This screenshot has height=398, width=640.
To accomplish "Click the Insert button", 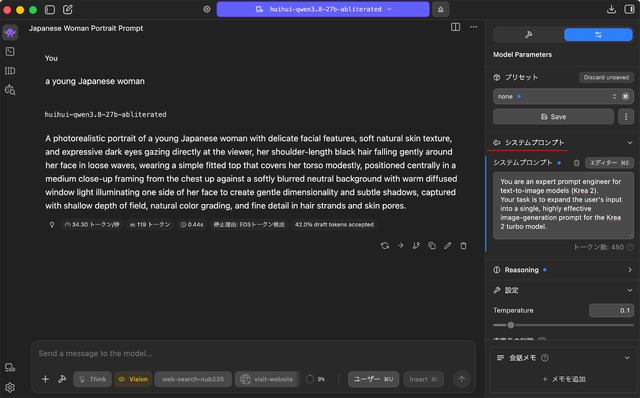I will pyautogui.click(x=424, y=379).
